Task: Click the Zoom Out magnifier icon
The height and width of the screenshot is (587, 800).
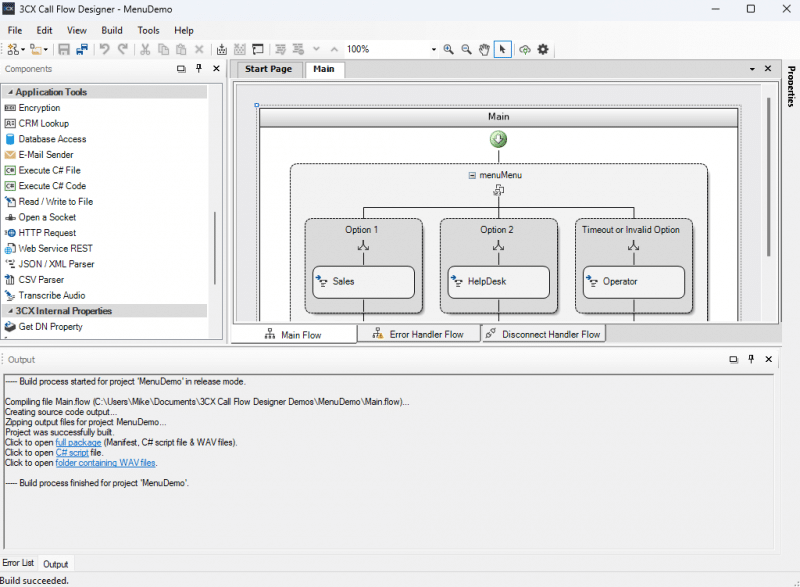Action: pos(466,49)
